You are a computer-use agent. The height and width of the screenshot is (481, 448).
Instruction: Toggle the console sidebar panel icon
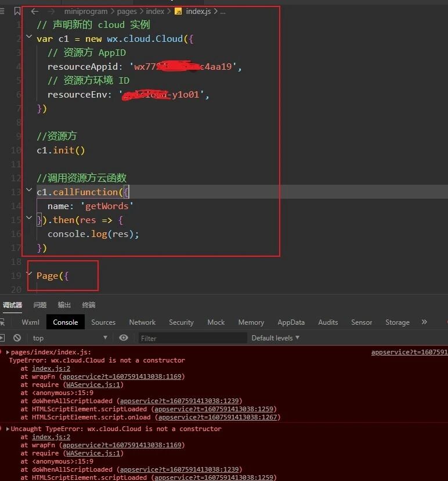pyautogui.click(x=2, y=338)
